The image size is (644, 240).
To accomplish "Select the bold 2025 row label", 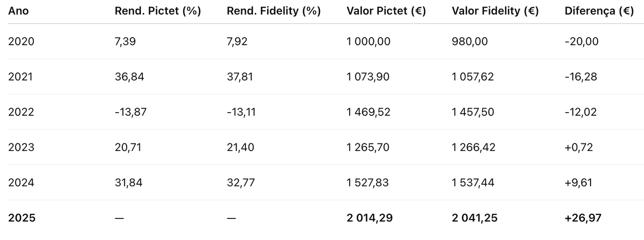I will (22, 218).
